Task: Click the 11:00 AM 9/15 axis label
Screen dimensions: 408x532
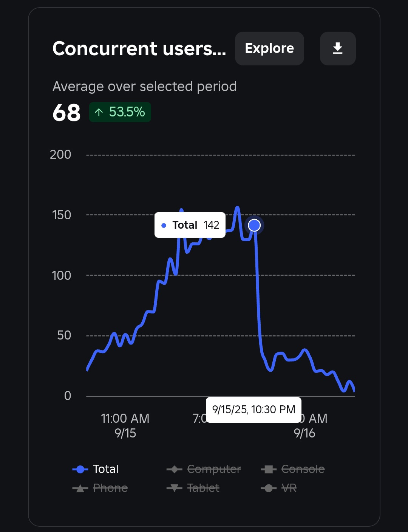Action: click(125, 425)
